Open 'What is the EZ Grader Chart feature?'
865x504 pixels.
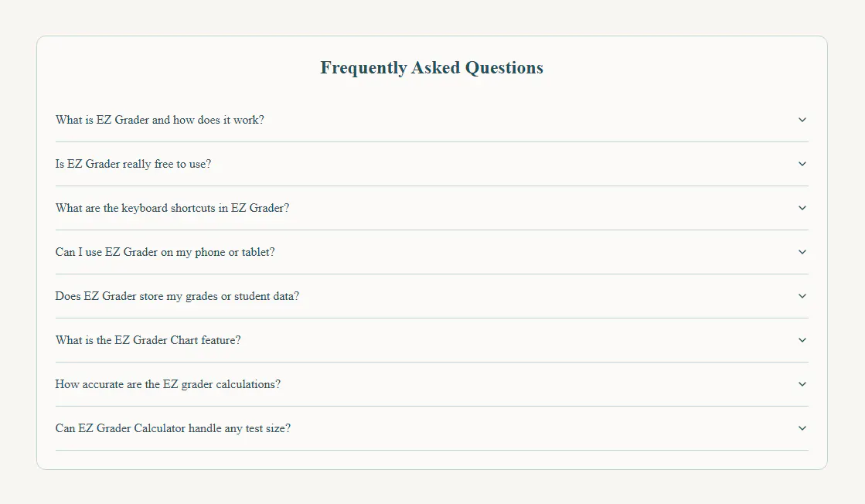coord(148,340)
